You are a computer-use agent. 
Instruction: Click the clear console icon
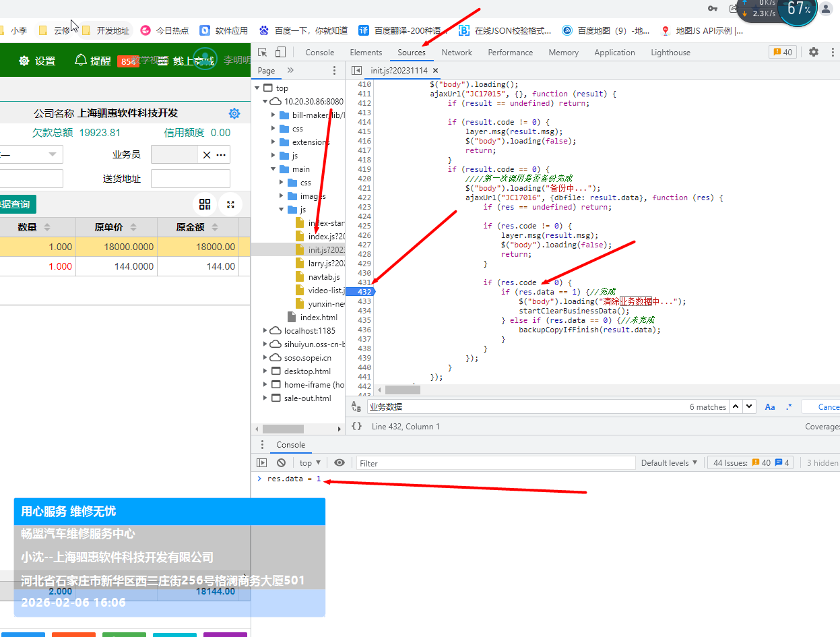click(281, 463)
